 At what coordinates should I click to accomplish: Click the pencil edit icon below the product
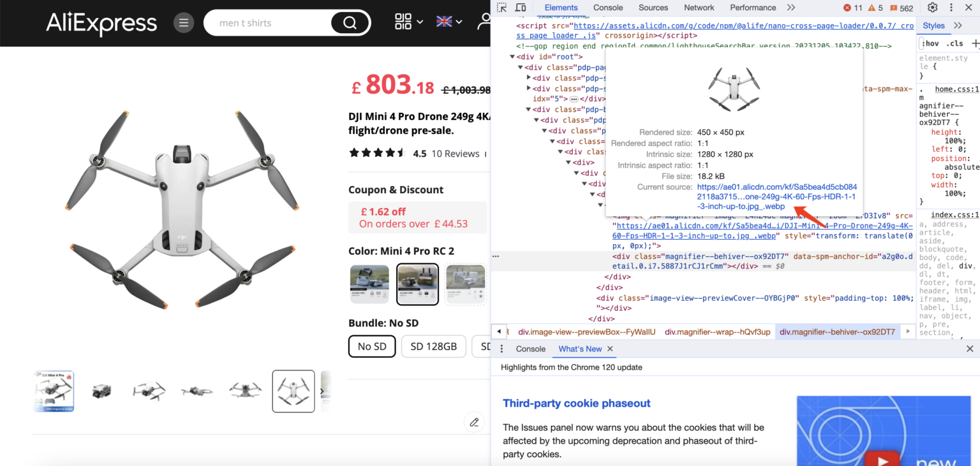click(x=474, y=422)
